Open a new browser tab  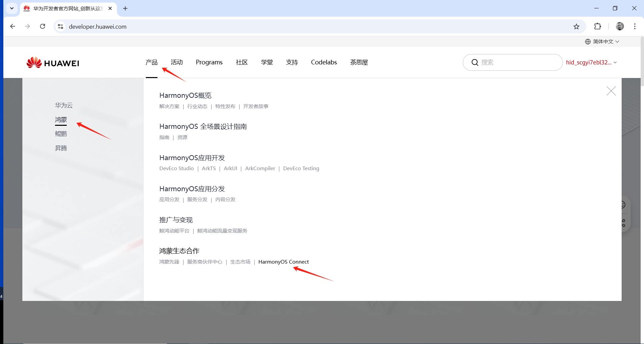[x=125, y=8]
